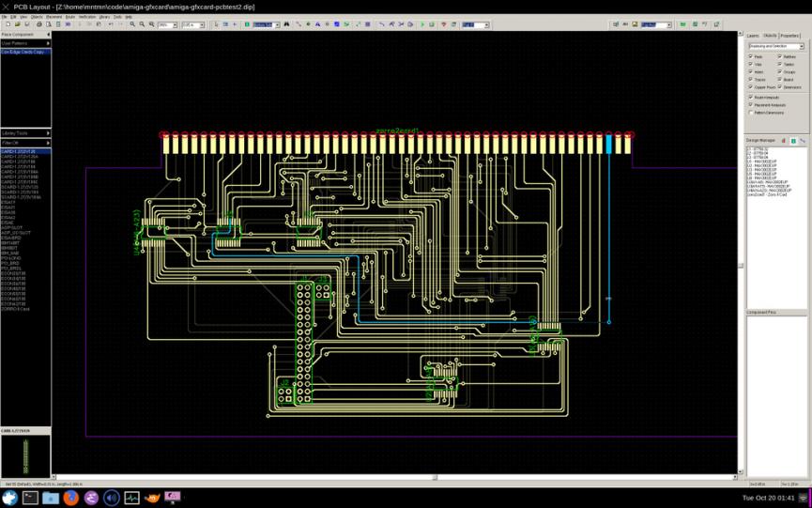Uncheck the Copper Pours checkbox
This screenshot has width=812, height=508.
(751, 87)
